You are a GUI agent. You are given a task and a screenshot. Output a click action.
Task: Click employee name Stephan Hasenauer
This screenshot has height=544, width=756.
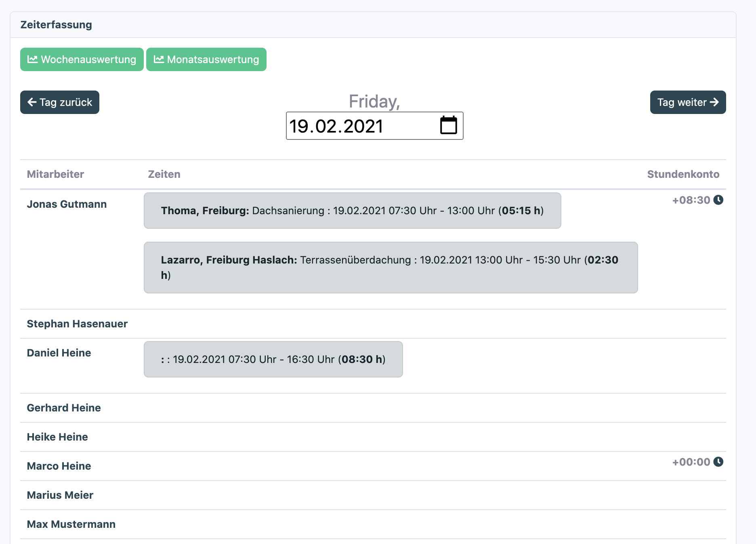click(77, 324)
